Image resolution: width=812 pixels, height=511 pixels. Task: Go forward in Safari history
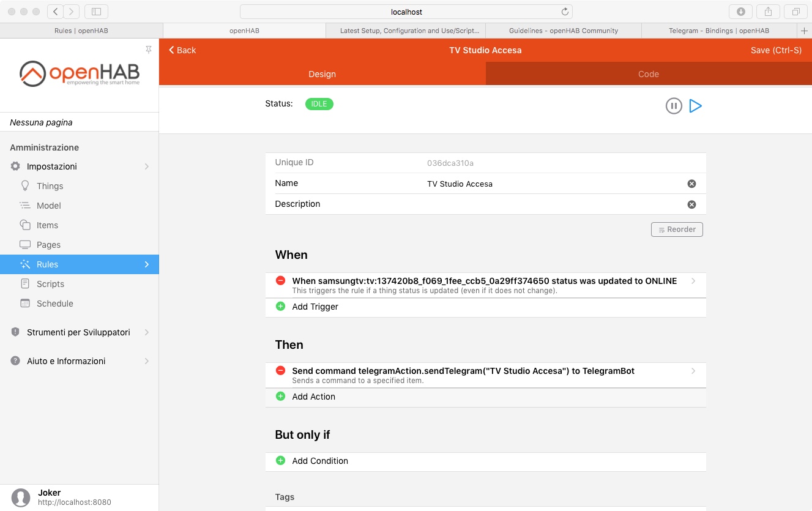coord(72,12)
